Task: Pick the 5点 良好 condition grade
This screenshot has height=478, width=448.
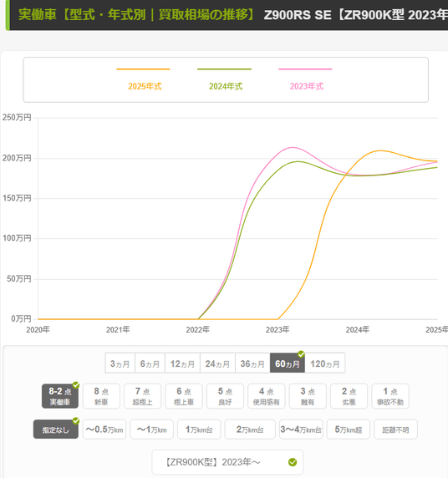Action: click(x=225, y=396)
